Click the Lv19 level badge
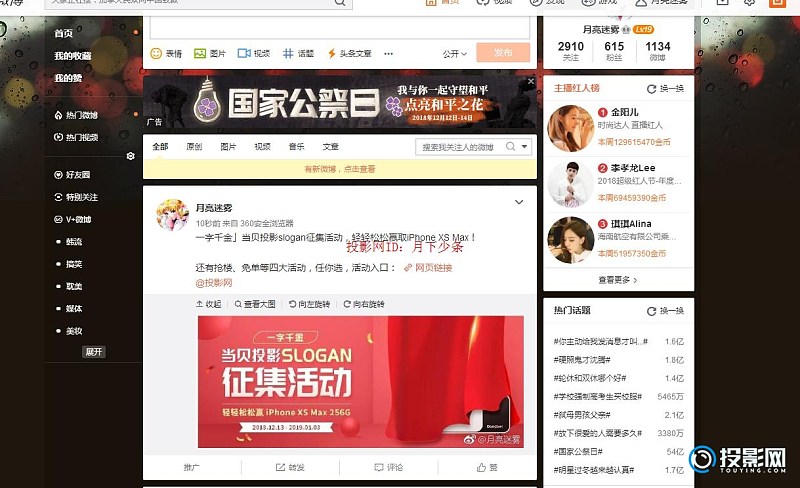 [x=643, y=30]
